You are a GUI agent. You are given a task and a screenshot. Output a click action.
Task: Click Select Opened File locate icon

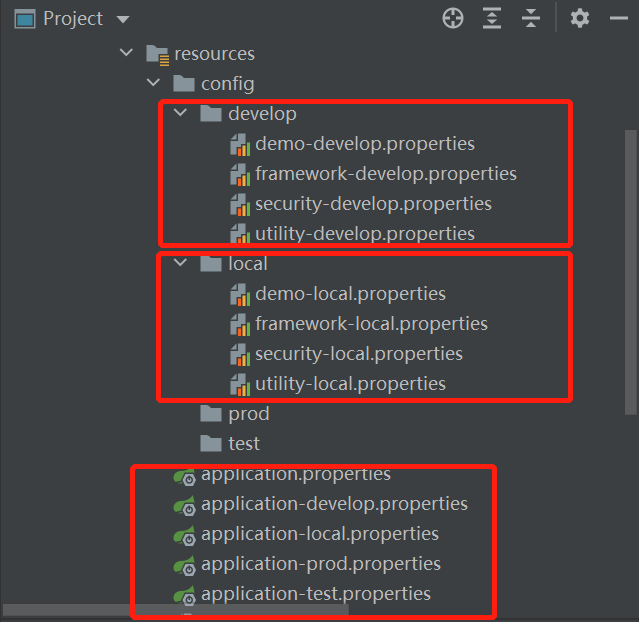pyautogui.click(x=453, y=18)
